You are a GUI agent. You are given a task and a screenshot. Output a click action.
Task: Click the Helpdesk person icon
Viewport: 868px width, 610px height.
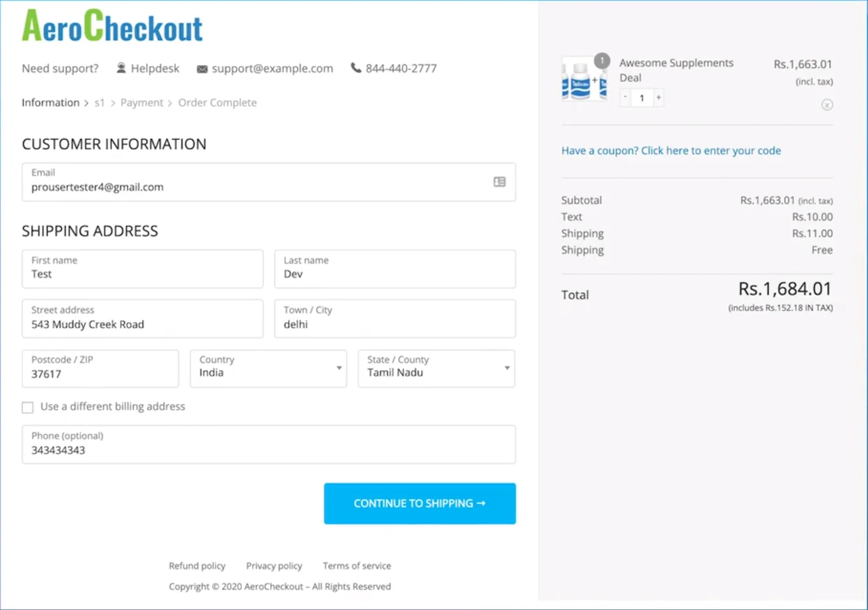coord(121,68)
